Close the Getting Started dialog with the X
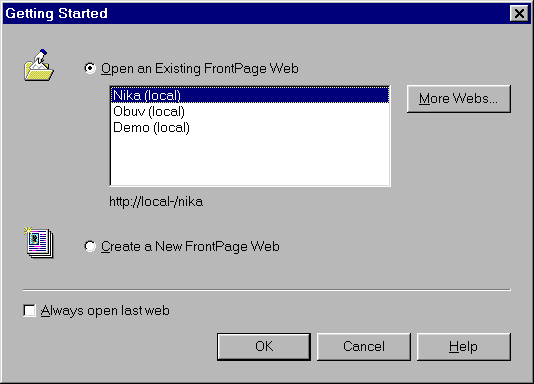This screenshot has height=384, width=534. pos(519,14)
